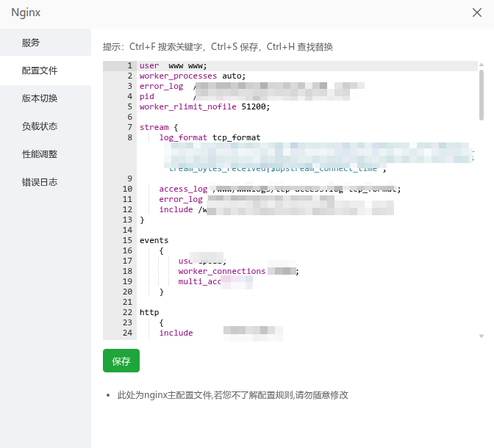Click the 'access_log' directive on line 10
The image size is (494, 448).
(x=183, y=189)
